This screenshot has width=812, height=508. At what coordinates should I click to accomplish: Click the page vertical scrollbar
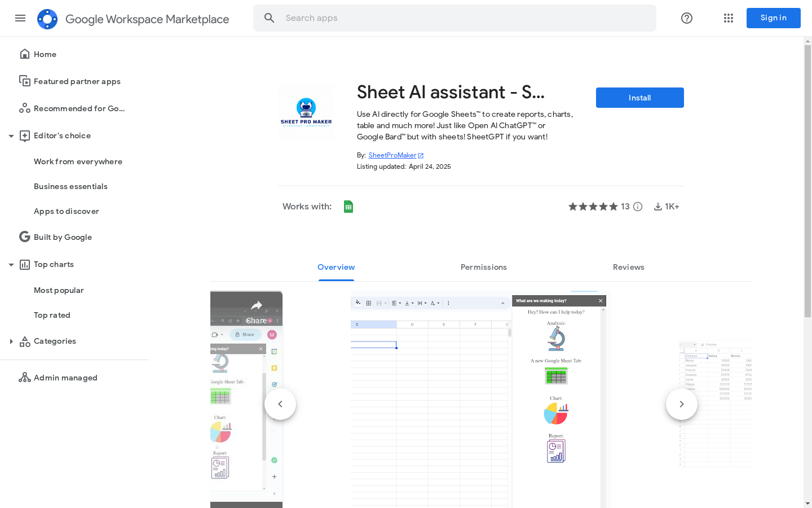coord(807,181)
